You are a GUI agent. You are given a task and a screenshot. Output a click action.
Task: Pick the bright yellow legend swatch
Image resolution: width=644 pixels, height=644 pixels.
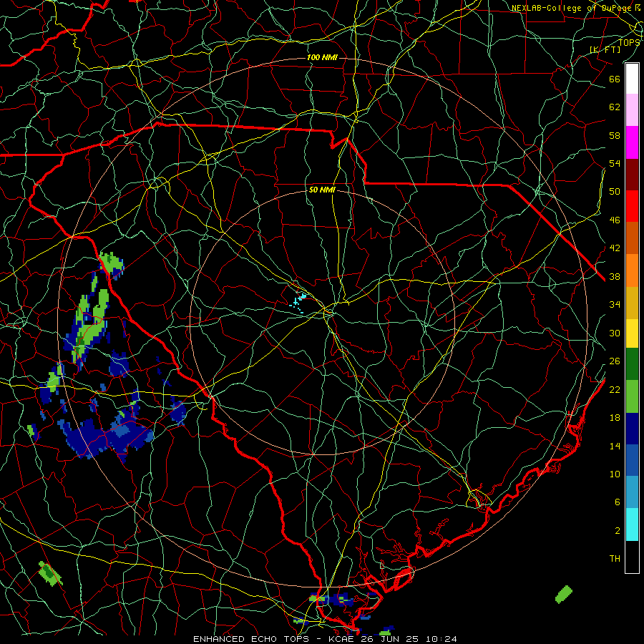(632, 333)
